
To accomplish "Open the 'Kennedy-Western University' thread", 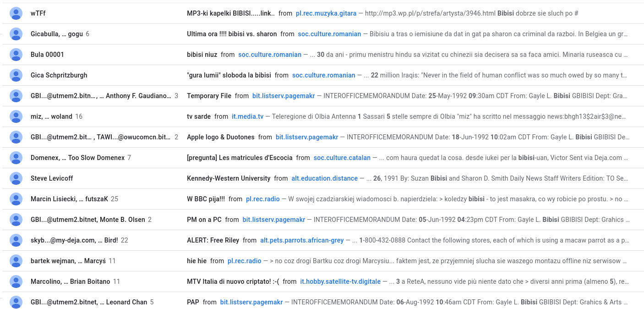I will (229, 178).
